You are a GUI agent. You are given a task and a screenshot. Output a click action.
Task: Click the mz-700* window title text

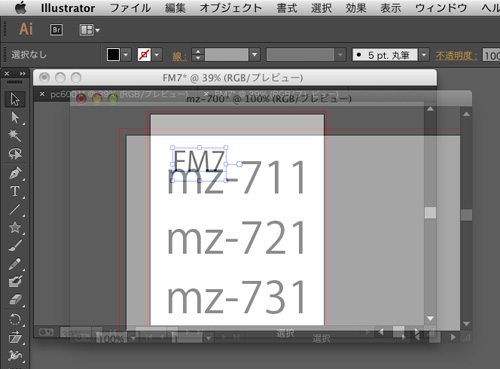269,99
